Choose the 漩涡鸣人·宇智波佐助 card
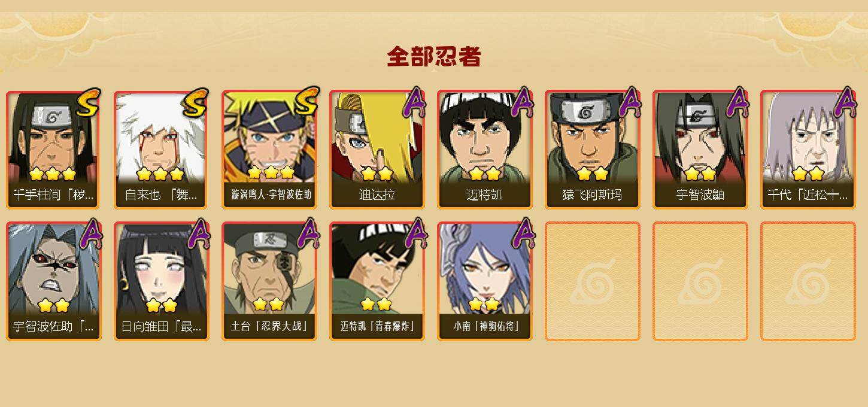Screen dimensions: 868x407 (269, 150)
